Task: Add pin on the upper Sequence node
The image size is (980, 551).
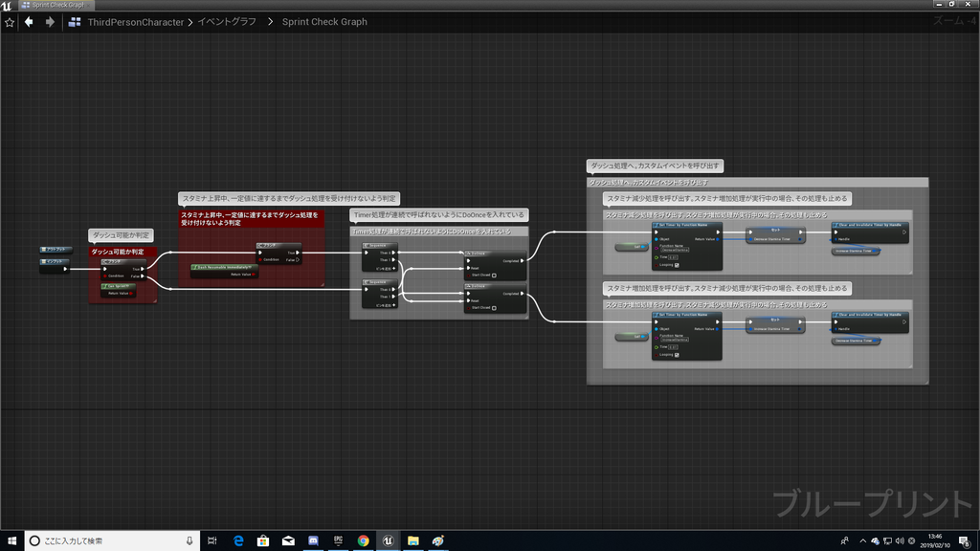Action: 386,269
